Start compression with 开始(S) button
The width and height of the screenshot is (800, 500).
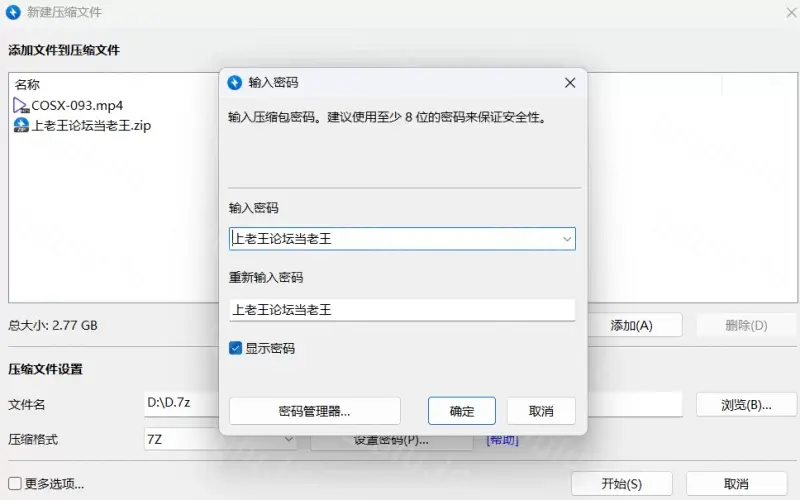tap(621, 484)
